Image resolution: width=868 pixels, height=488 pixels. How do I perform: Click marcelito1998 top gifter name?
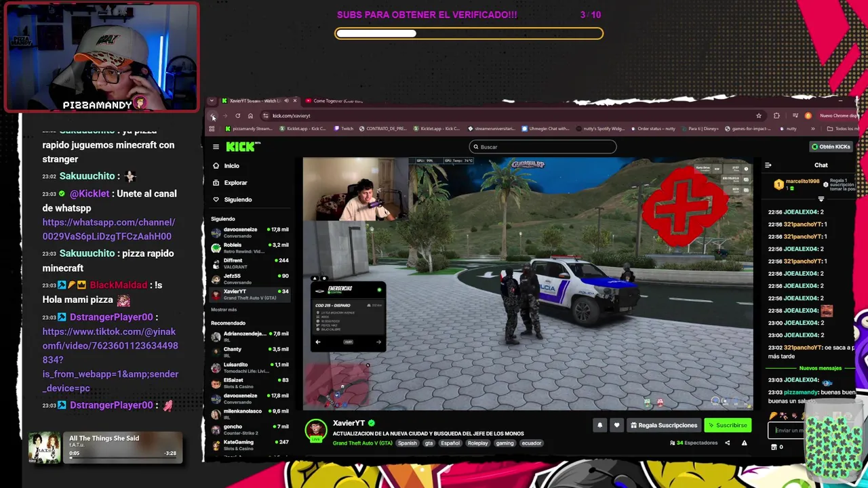tap(803, 182)
